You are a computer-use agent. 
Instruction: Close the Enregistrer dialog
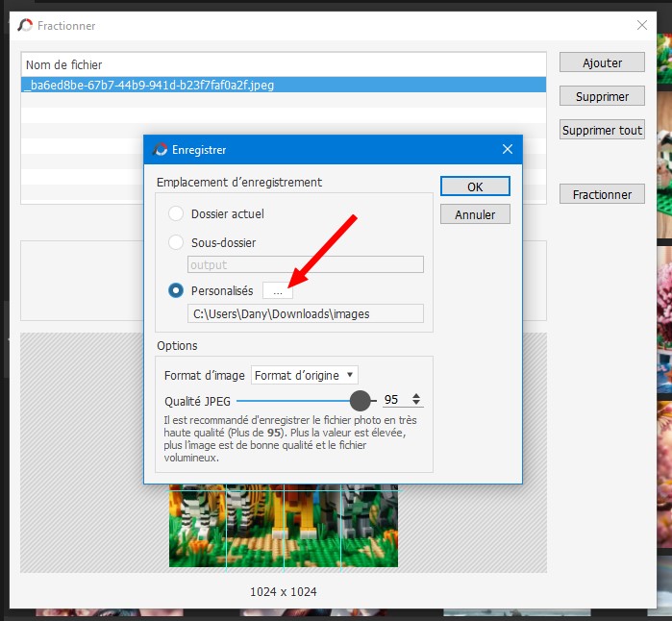coord(508,149)
